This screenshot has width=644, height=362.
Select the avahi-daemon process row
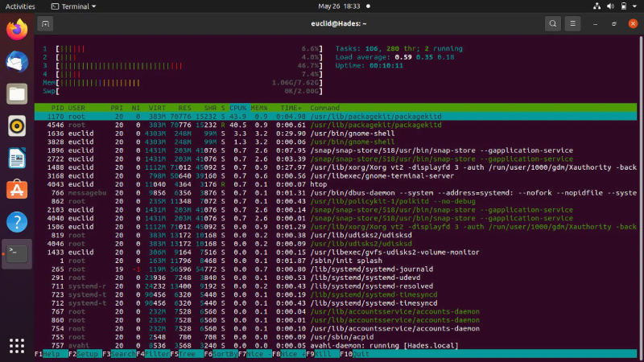[x=336, y=346]
